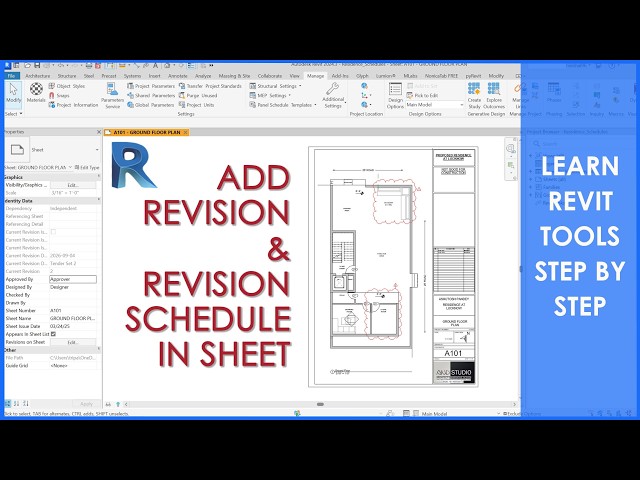Click the Text (A) icon in quick access toolbar
The image size is (640, 480).
point(156,65)
